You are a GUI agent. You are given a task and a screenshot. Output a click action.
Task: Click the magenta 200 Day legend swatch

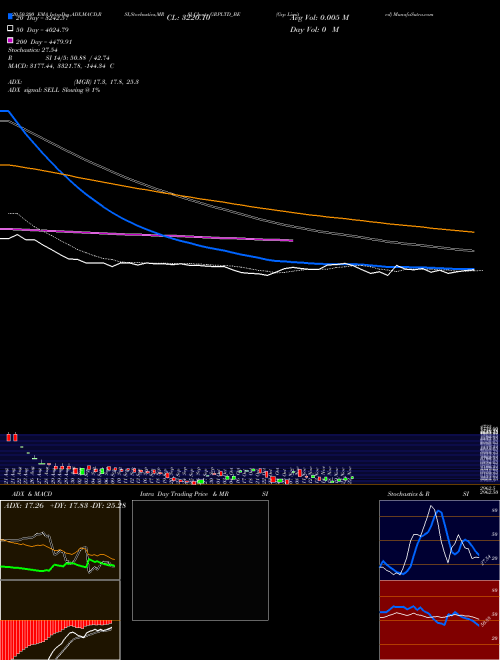[x=10, y=40]
